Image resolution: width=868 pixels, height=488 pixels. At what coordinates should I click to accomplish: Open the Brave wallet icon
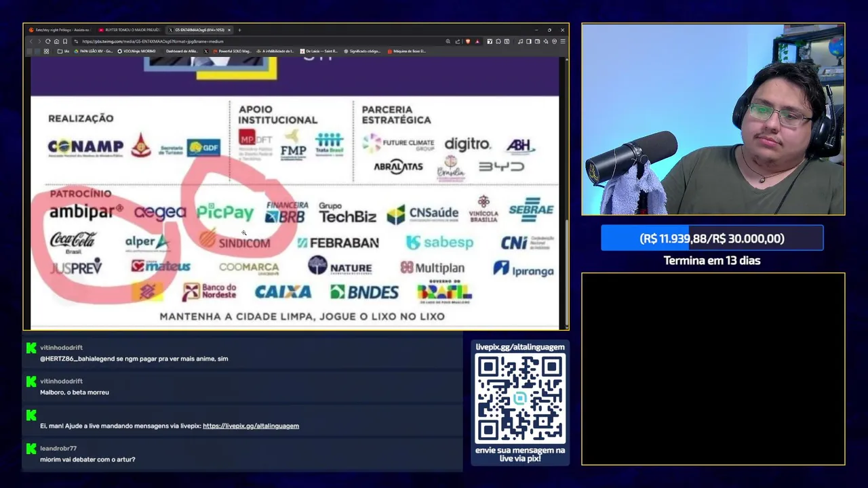537,41
